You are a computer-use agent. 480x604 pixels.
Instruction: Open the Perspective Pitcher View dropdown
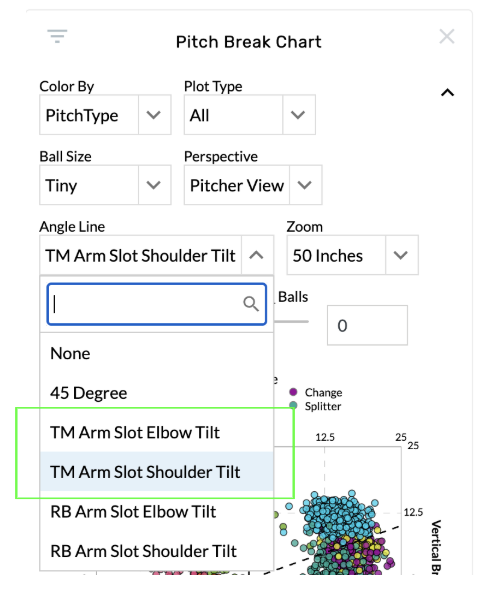click(x=253, y=185)
